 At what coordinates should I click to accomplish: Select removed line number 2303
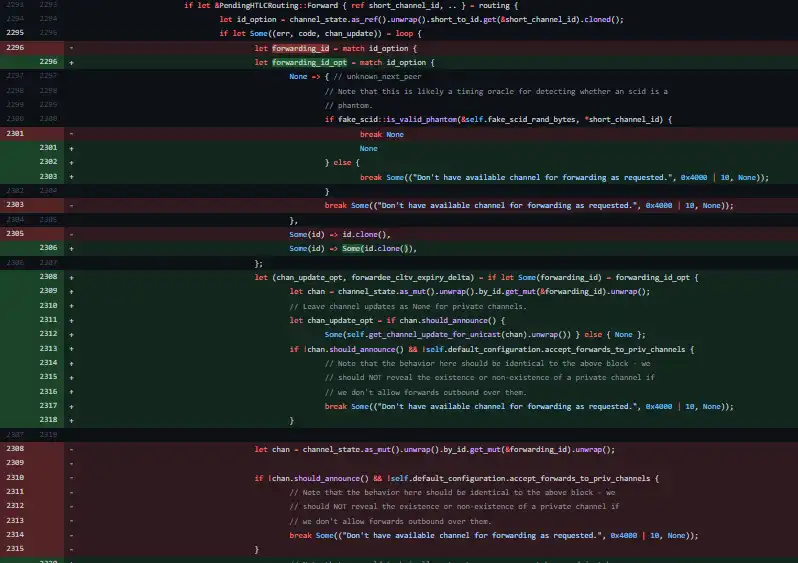click(x=15, y=205)
